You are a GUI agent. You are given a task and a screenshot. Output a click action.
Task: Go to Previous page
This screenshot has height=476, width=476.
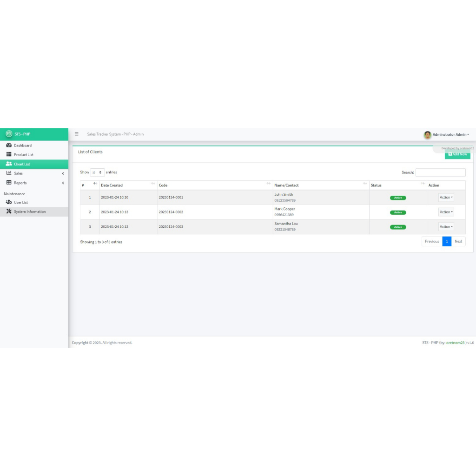[x=432, y=241]
